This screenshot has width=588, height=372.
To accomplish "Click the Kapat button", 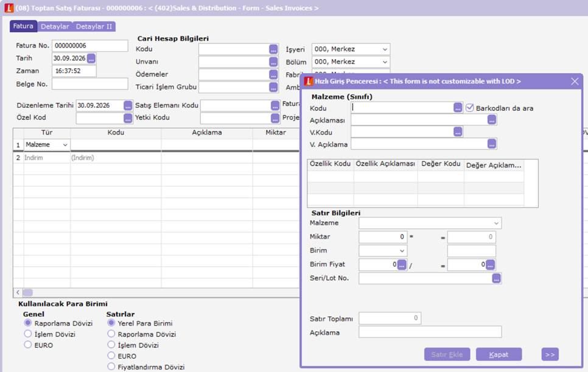I will 499,354.
